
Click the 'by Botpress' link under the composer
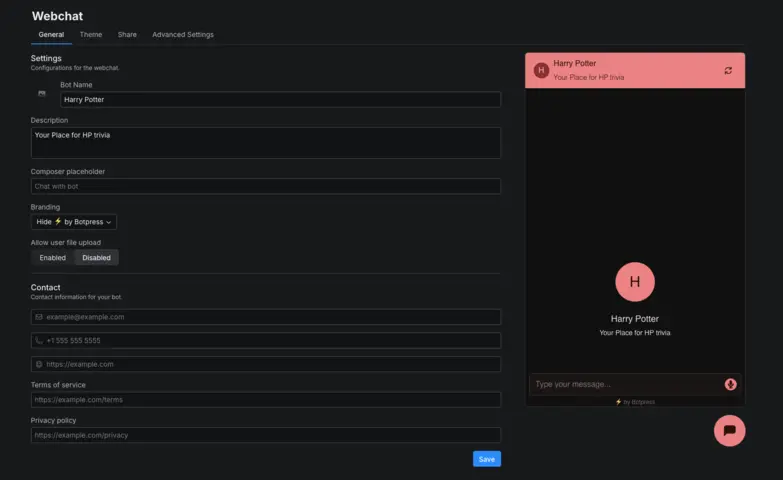point(635,402)
